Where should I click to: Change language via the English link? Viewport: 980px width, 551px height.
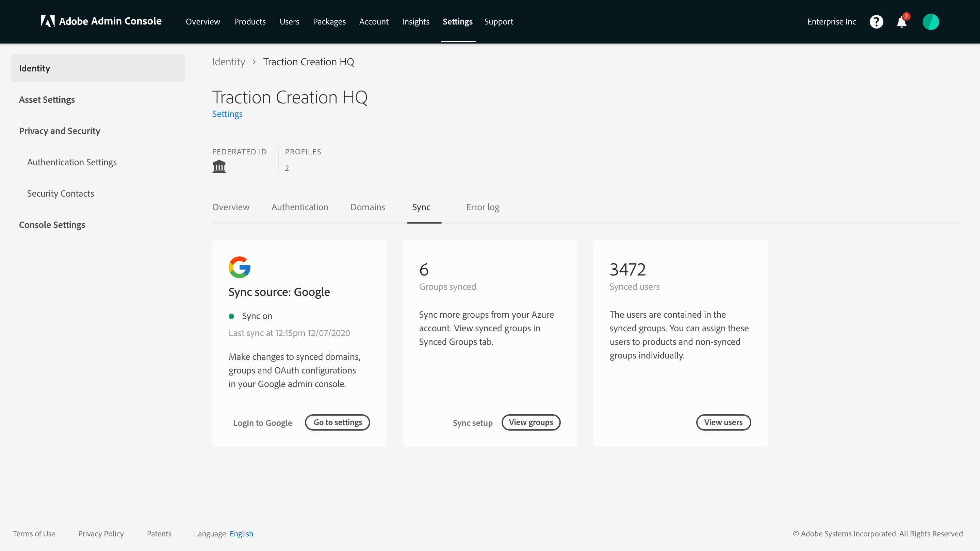242,534
